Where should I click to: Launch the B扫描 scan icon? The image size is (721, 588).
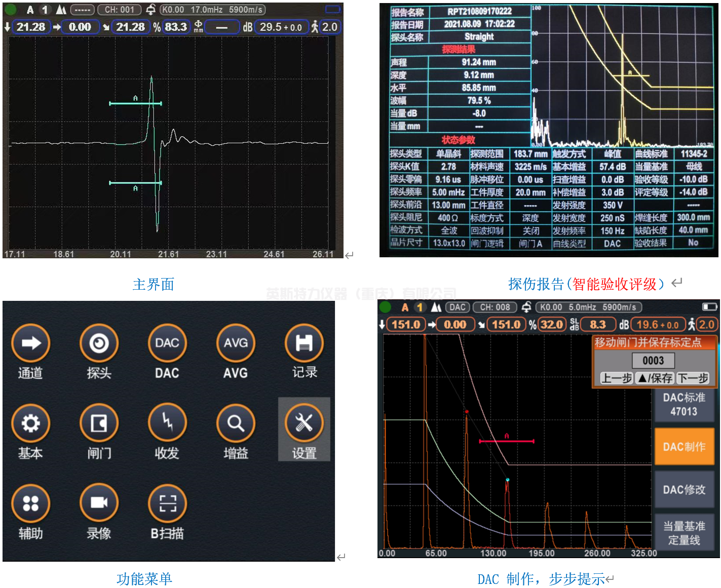click(167, 503)
